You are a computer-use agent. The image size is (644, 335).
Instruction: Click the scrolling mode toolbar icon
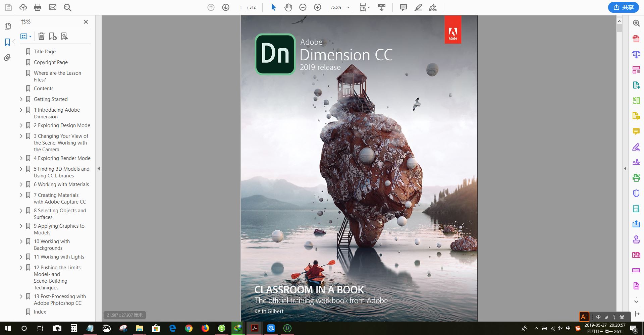click(x=382, y=7)
